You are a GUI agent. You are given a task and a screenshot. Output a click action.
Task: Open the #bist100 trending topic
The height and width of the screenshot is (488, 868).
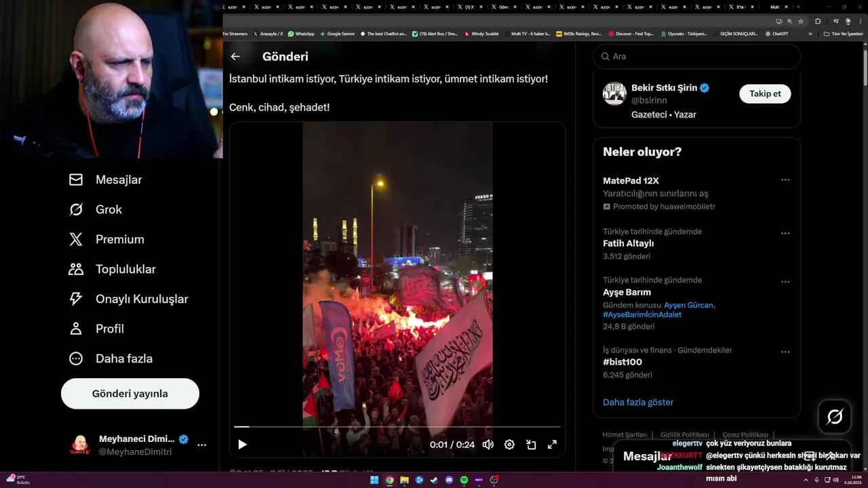pyautogui.click(x=623, y=362)
